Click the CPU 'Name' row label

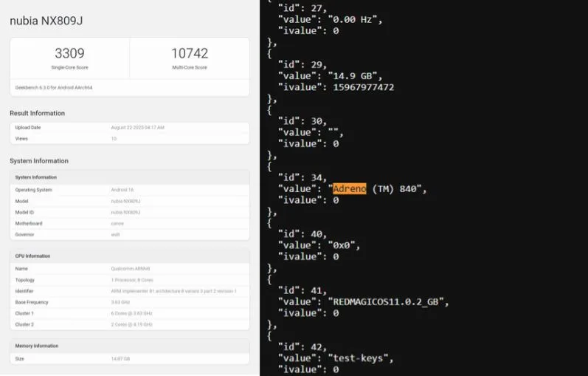point(21,269)
